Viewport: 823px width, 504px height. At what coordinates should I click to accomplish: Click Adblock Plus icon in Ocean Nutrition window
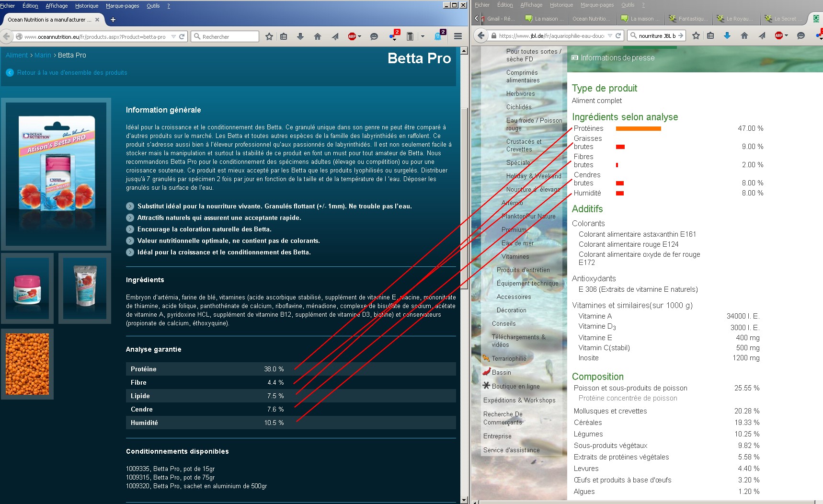[352, 36]
